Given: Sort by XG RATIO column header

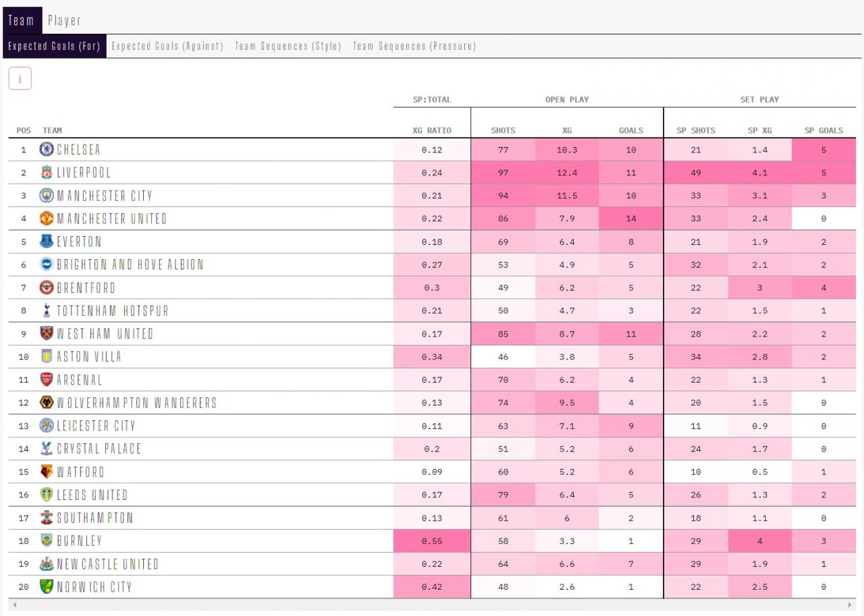Looking at the screenshot, I should point(431,130).
